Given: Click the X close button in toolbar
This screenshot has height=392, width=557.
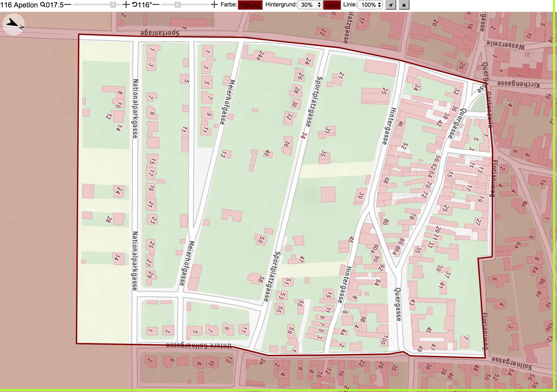Looking at the screenshot, I should click(x=404, y=5).
